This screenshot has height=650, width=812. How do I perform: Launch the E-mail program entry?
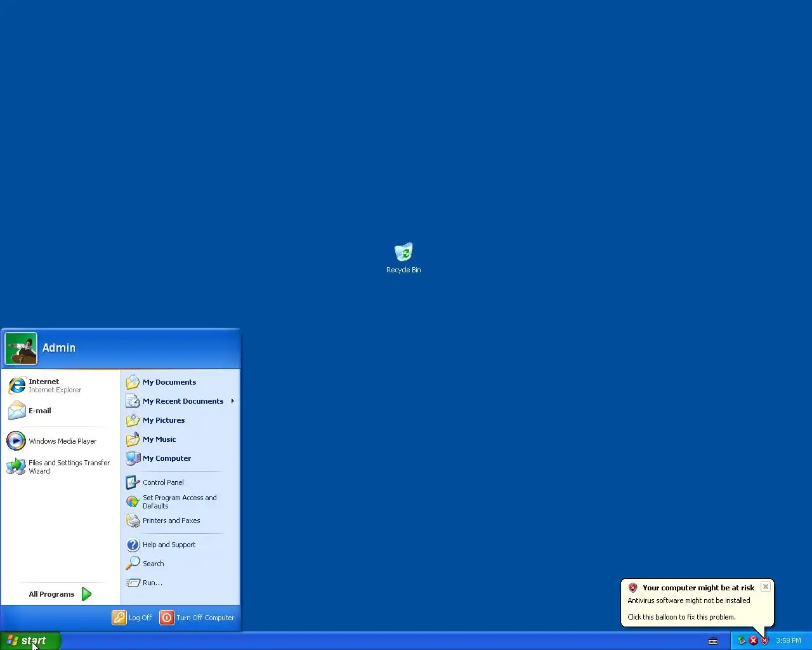point(61,411)
